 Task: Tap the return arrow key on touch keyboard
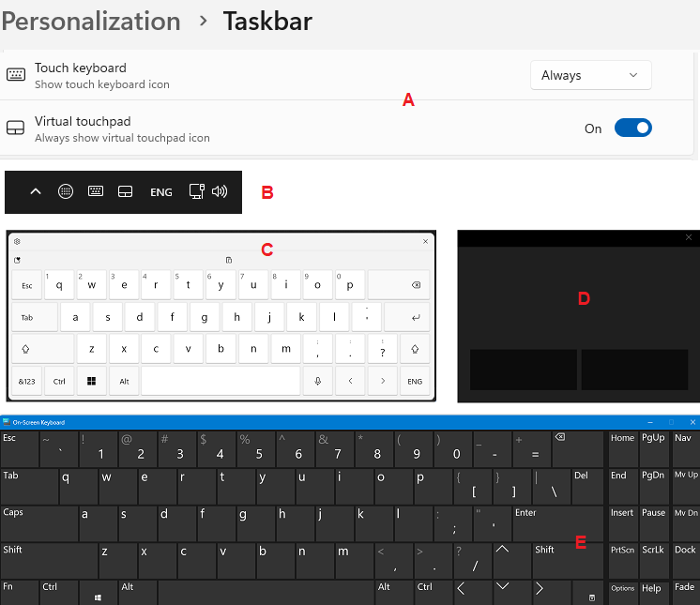pyautogui.click(x=407, y=317)
